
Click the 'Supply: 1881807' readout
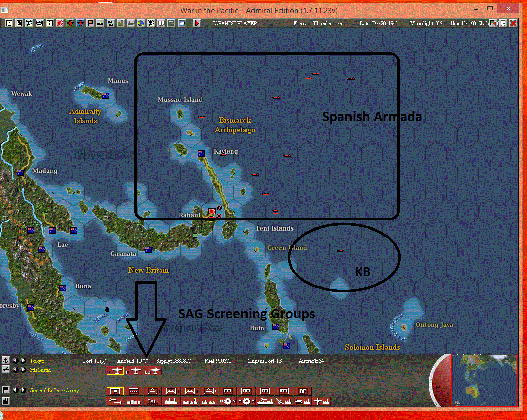pos(173,361)
